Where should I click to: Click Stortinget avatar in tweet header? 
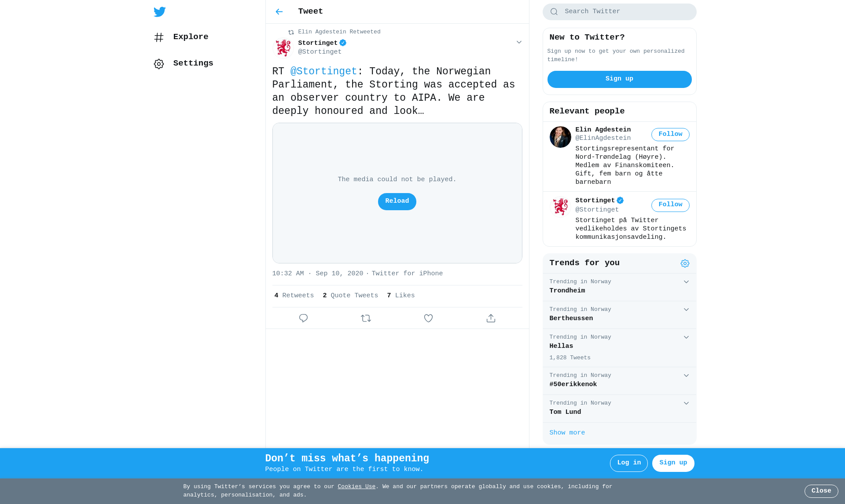click(283, 47)
